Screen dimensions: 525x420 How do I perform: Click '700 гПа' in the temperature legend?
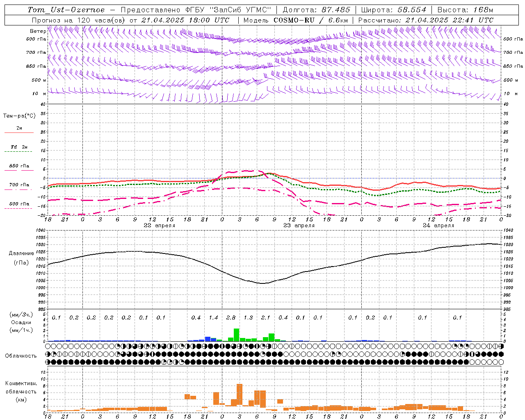click(19, 185)
